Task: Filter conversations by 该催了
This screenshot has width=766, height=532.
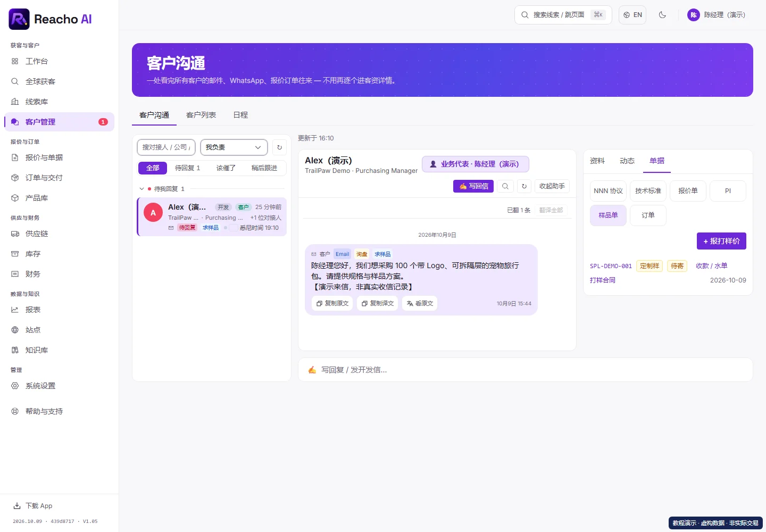Action: tap(226, 168)
